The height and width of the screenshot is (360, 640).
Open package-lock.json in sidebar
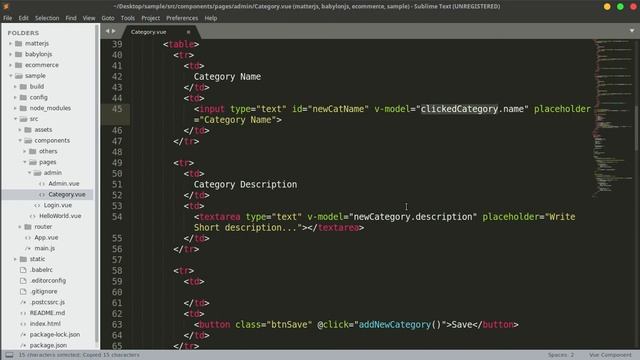tap(55, 334)
